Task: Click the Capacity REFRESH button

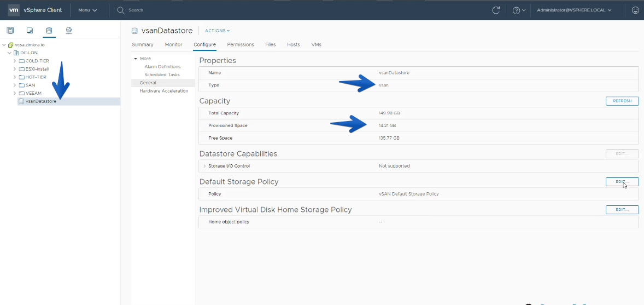Action: (622, 101)
